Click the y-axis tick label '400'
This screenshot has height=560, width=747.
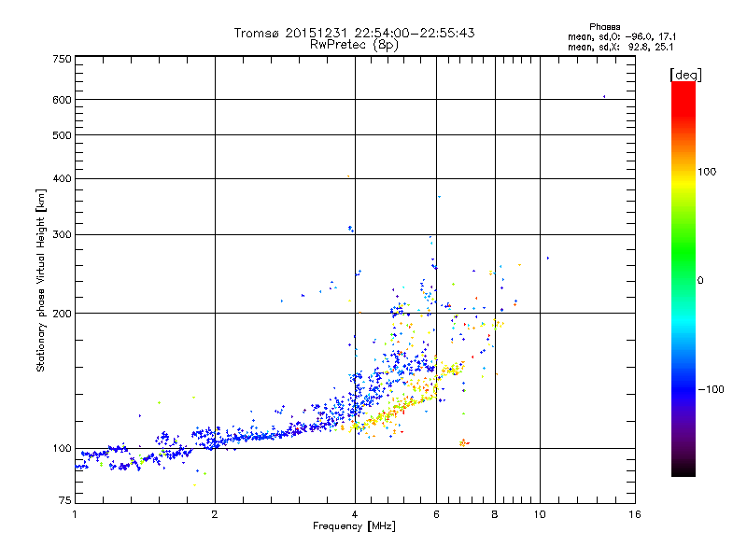coord(62,178)
